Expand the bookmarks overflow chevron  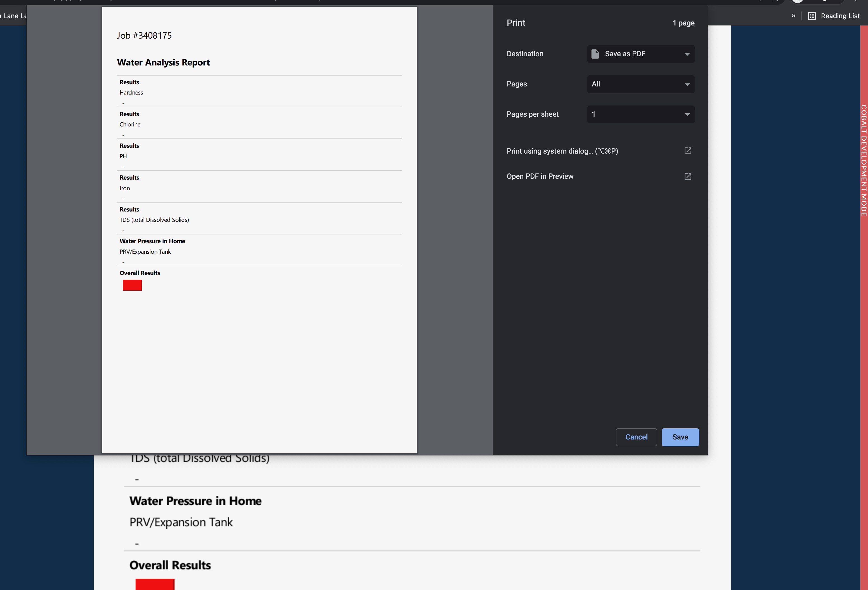(793, 16)
